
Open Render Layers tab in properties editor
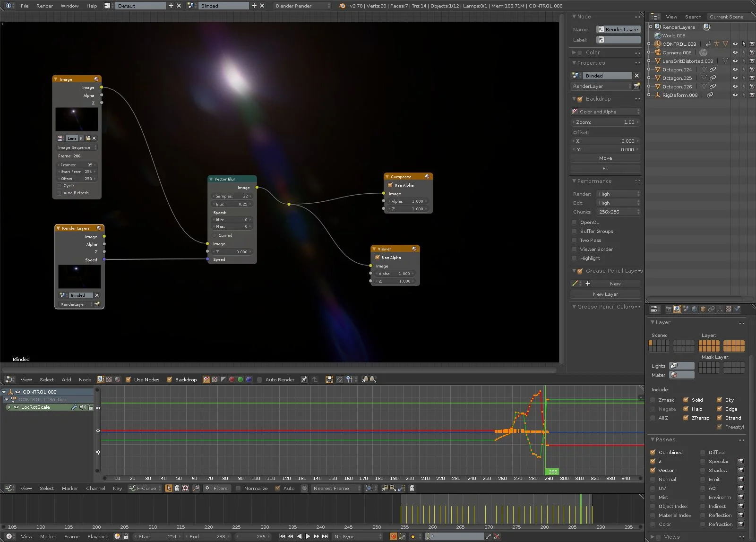[677, 309]
